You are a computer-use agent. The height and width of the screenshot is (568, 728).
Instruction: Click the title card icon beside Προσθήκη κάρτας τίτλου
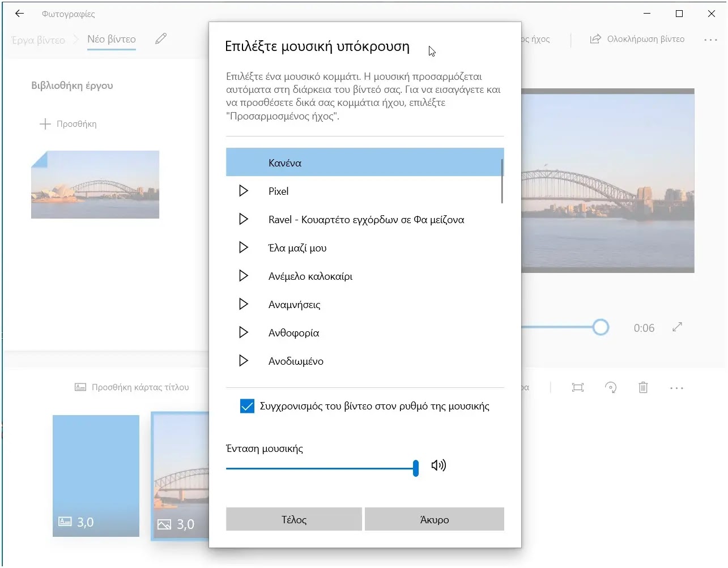tap(80, 387)
